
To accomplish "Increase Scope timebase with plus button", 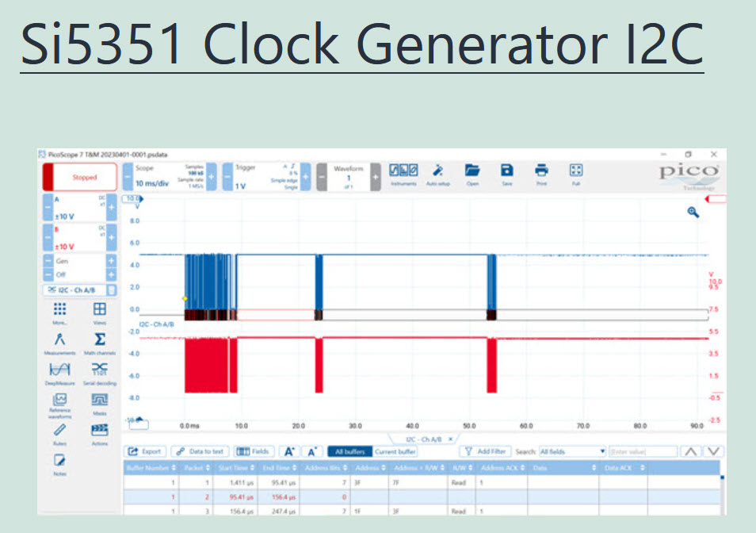I will (212, 177).
